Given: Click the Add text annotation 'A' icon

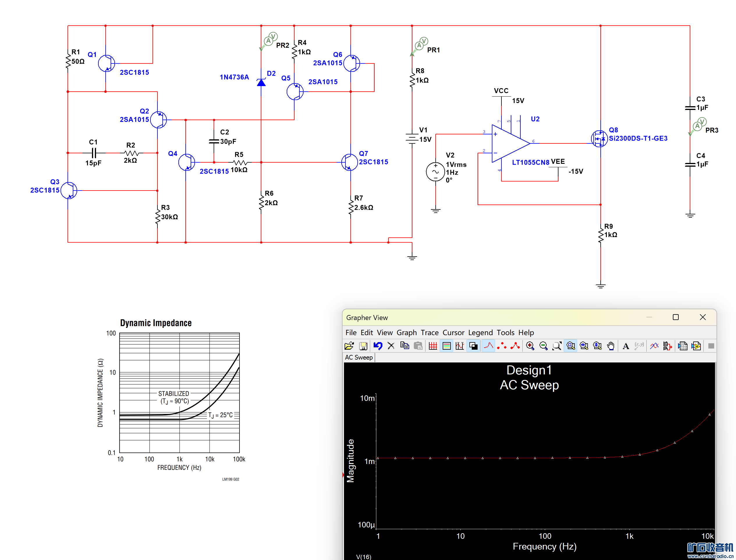Looking at the screenshot, I should [x=626, y=346].
